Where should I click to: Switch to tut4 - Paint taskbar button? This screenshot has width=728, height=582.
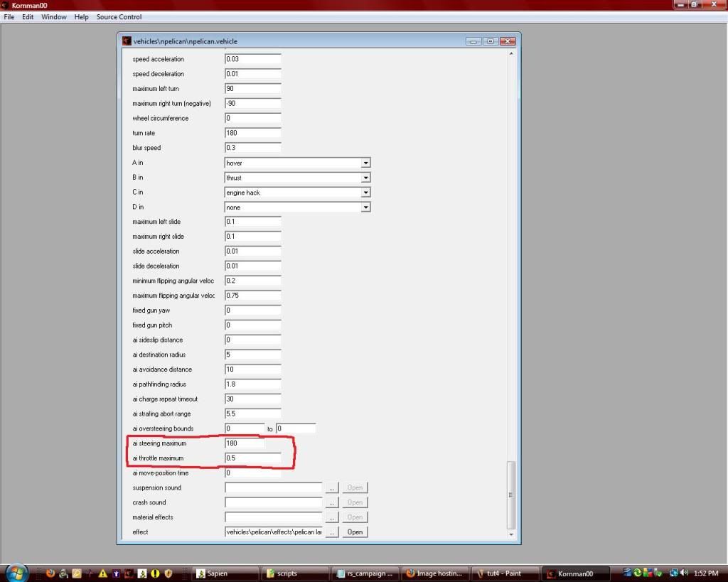(x=505, y=573)
